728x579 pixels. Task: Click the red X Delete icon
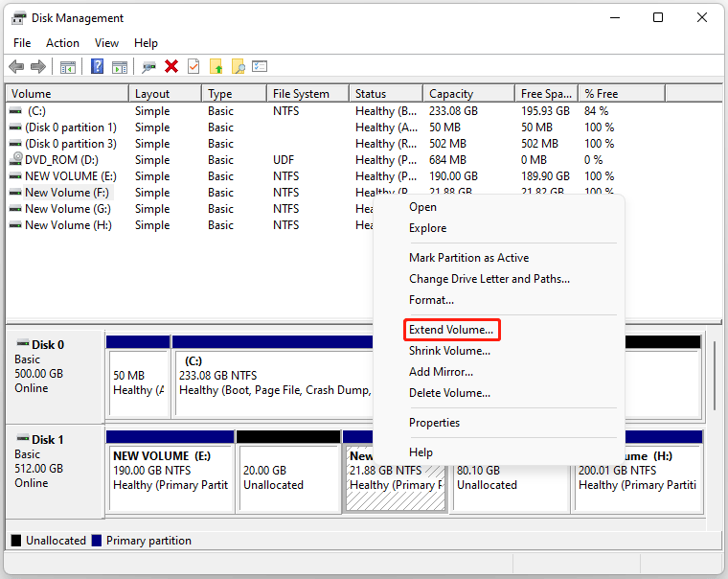point(171,66)
